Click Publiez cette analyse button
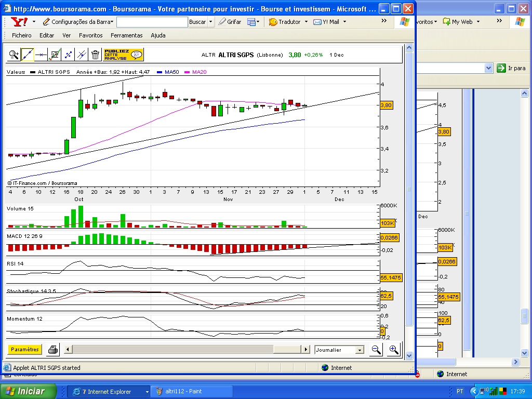The width and height of the screenshot is (532, 399). (124, 55)
